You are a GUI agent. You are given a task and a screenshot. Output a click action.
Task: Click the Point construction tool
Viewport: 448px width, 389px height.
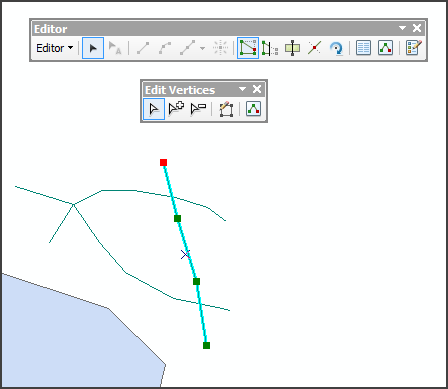[220, 48]
